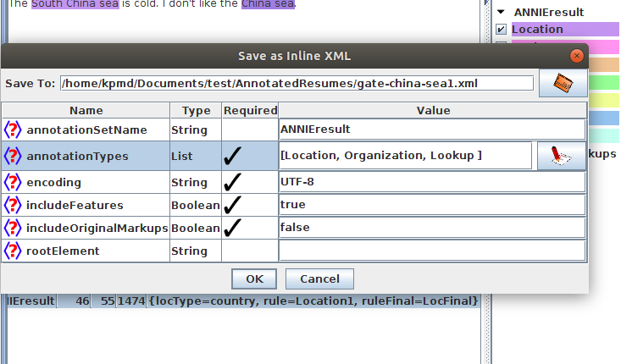Collapse the ANNIEresult annotation set
This screenshot has width=632, height=364.
[501, 13]
